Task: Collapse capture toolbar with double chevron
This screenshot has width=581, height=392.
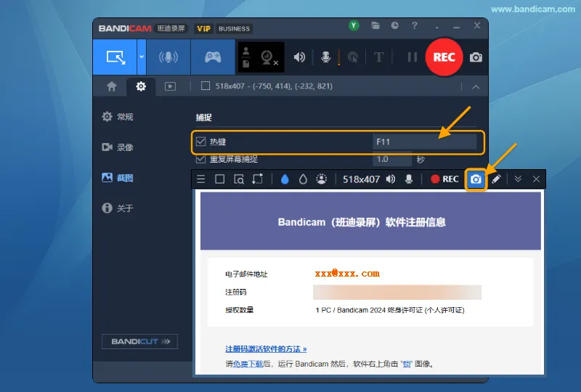Action: pos(518,179)
